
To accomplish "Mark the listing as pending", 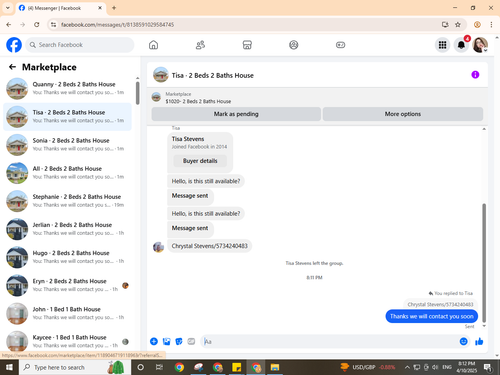I will click(x=236, y=114).
